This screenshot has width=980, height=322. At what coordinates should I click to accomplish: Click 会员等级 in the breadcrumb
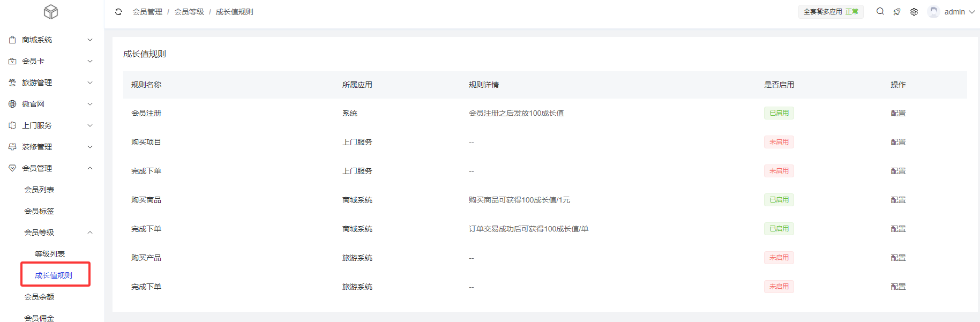(x=189, y=12)
